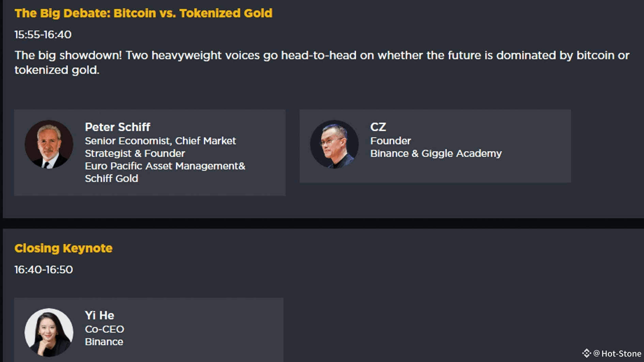Viewport: 644px width, 362px height.
Task: Click the Euro Pacific Asset Management line
Action: click(x=165, y=166)
